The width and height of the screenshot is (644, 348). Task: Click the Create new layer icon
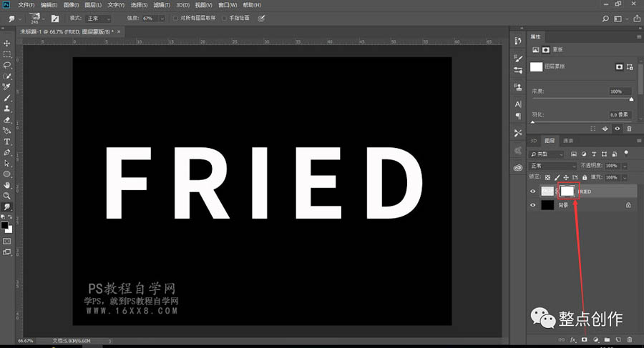coord(618,340)
